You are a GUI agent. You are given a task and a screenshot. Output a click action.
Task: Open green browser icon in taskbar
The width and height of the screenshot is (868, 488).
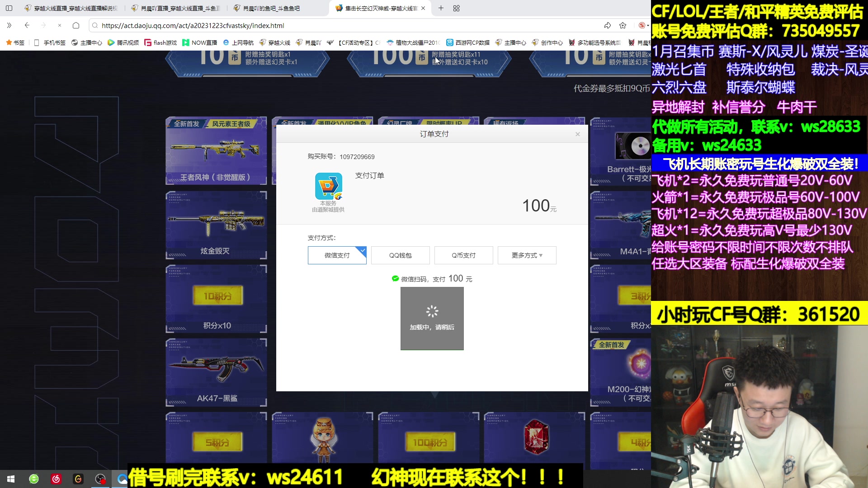point(34,479)
